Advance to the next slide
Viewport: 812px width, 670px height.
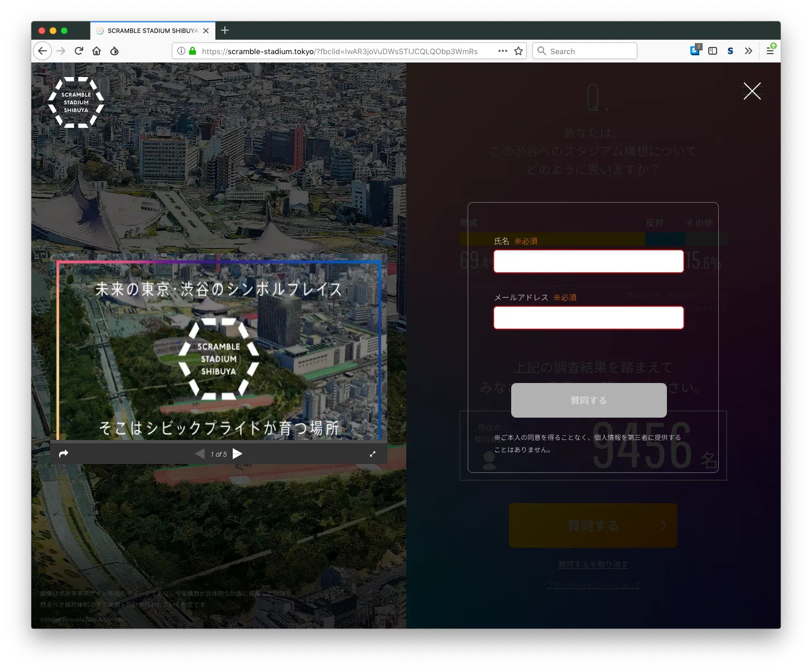[x=238, y=454]
